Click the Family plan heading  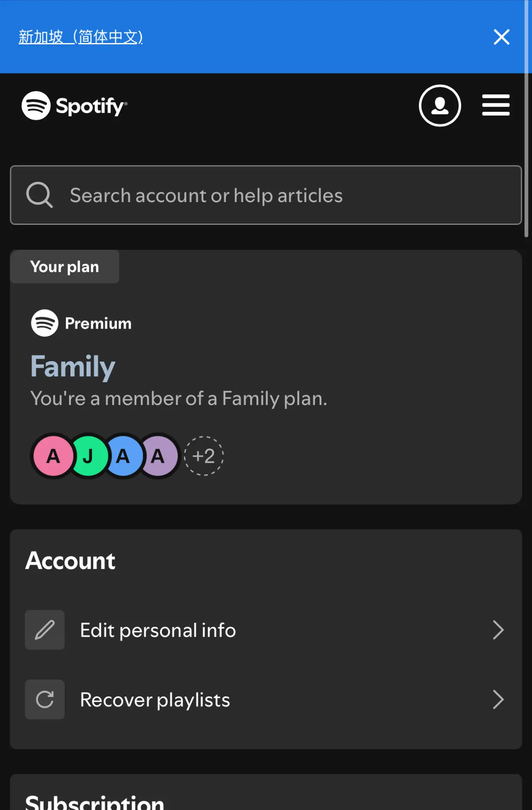tap(73, 367)
